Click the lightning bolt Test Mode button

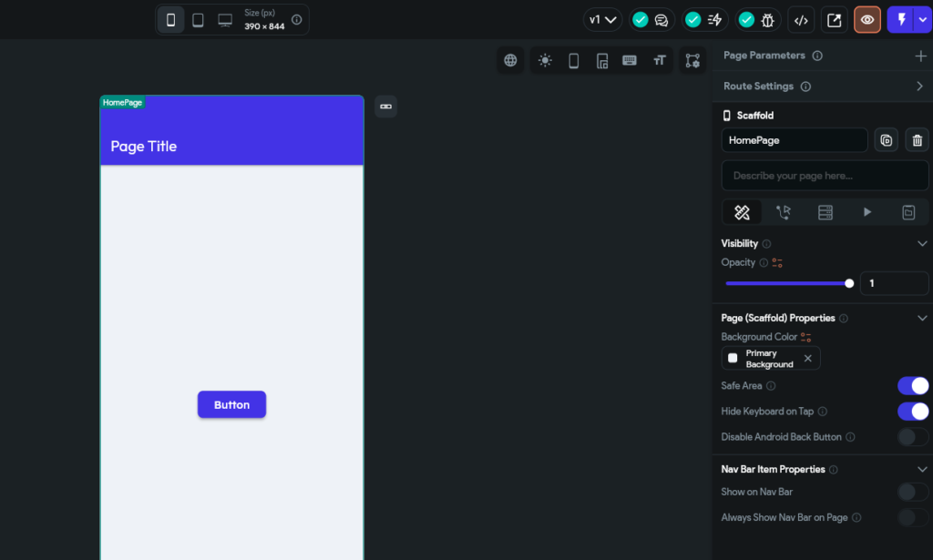901,20
